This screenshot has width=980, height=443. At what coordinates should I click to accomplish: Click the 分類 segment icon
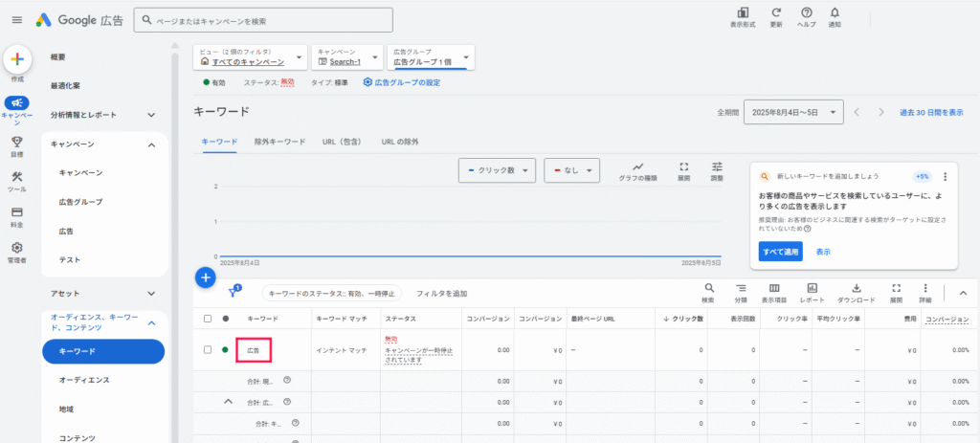[741, 288]
